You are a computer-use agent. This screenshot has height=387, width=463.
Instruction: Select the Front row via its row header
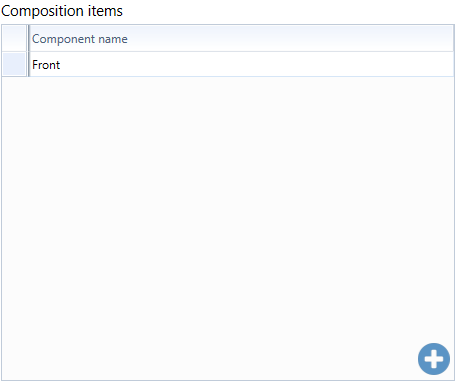[x=14, y=64]
